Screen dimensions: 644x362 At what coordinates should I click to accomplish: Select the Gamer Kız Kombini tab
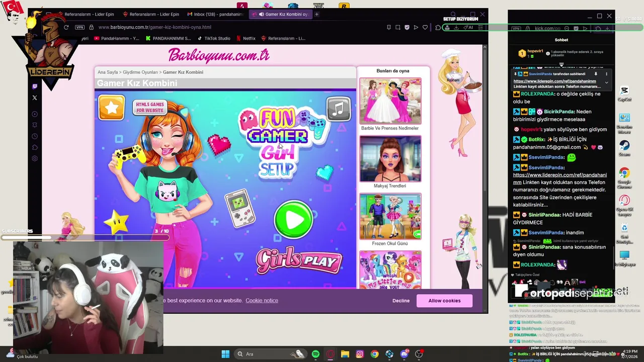tap(282, 14)
